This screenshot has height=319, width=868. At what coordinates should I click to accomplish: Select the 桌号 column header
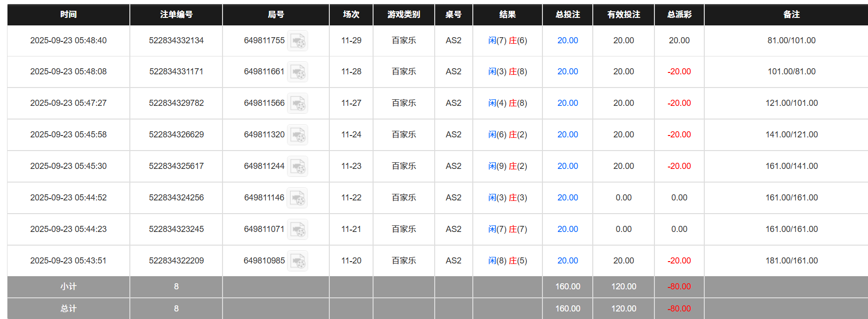[x=454, y=15]
